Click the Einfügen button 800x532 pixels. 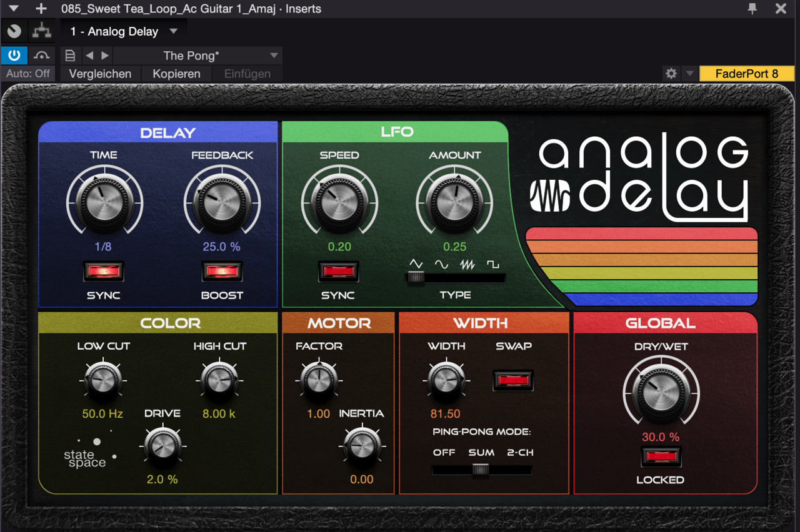click(x=247, y=74)
